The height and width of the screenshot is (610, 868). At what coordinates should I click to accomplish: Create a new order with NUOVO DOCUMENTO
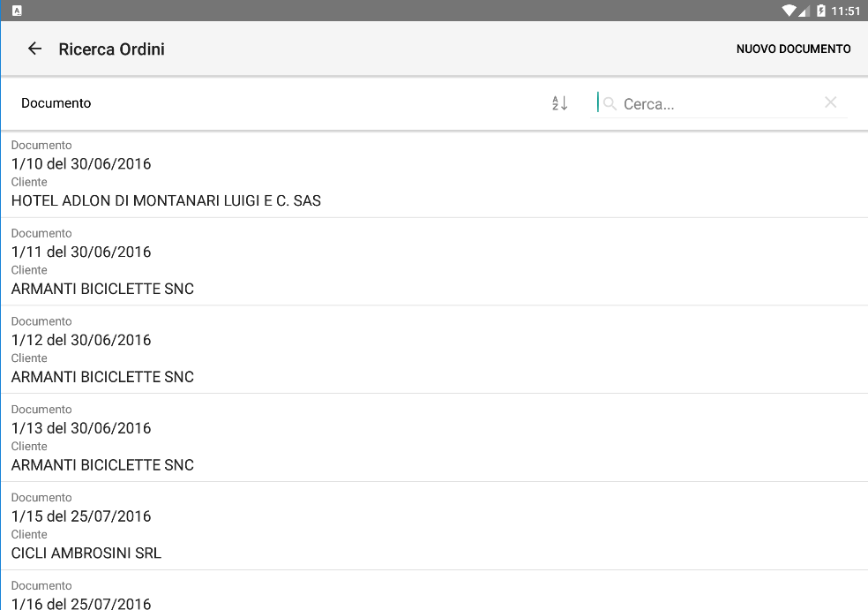(793, 49)
